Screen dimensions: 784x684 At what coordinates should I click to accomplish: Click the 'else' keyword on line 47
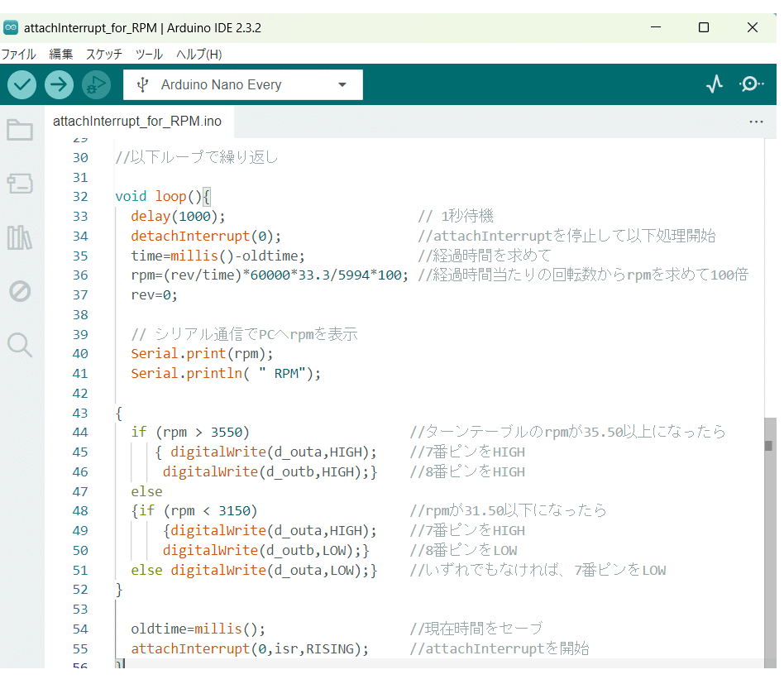[x=146, y=491]
